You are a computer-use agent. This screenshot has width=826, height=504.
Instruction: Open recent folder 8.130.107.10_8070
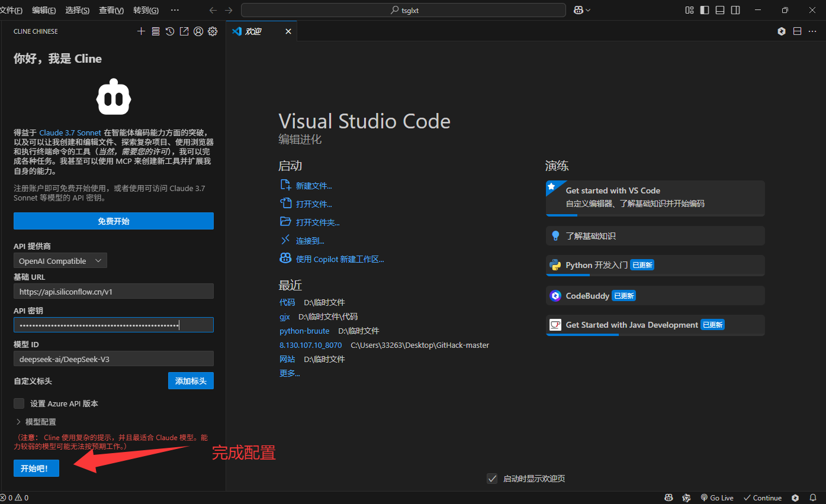point(311,345)
